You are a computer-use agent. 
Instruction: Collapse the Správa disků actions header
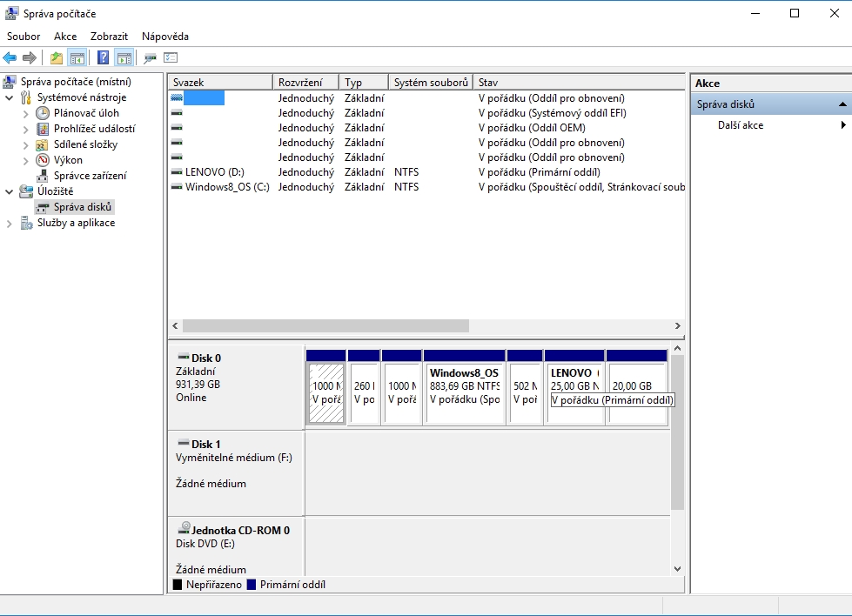pyautogui.click(x=842, y=104)
